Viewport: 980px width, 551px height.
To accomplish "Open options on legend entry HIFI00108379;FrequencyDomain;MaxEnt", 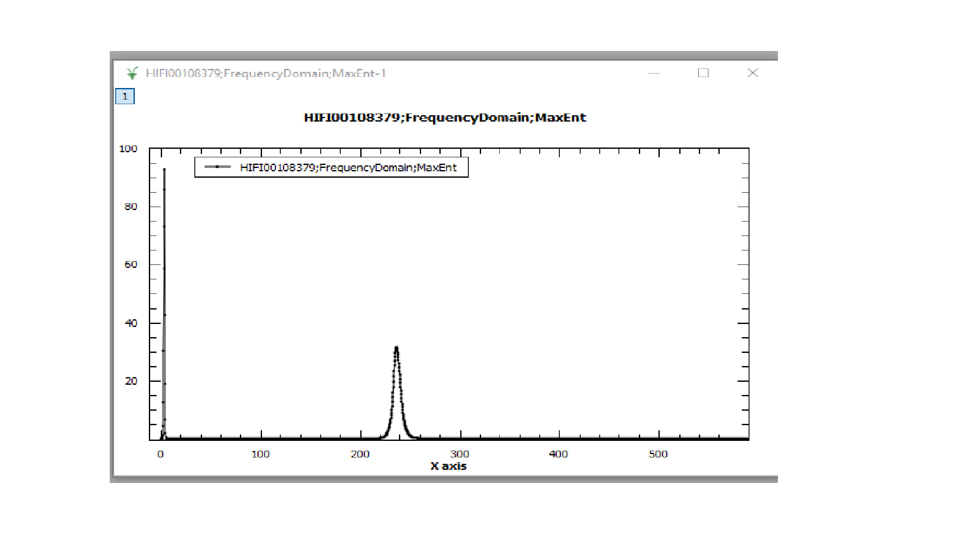I will click(348, 168).
